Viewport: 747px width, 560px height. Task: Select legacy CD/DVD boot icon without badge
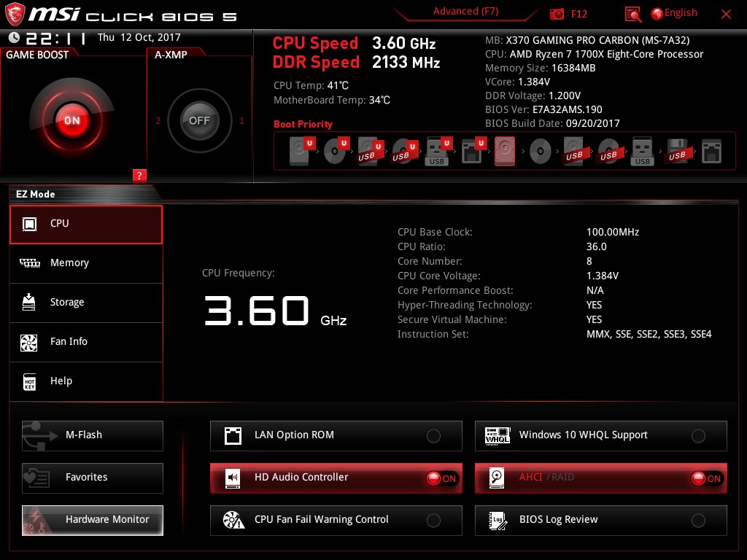[541, 152]
